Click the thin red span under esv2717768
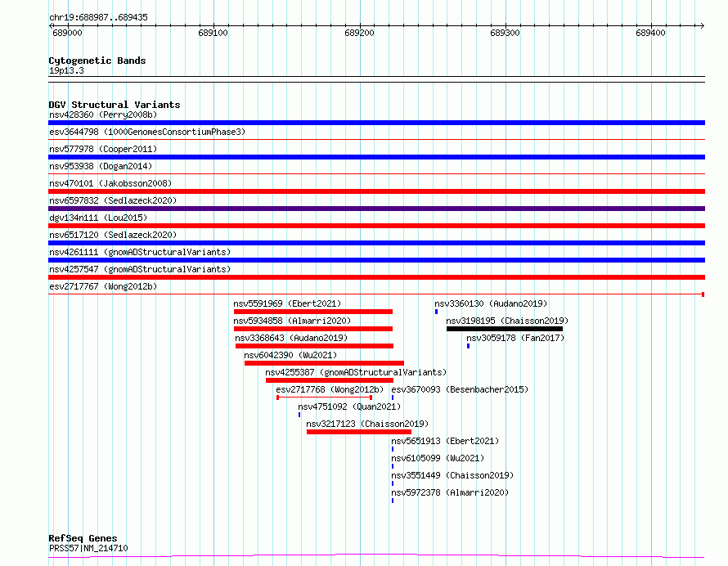Screen dimensions: 728x566 click(x=325, y=398)
